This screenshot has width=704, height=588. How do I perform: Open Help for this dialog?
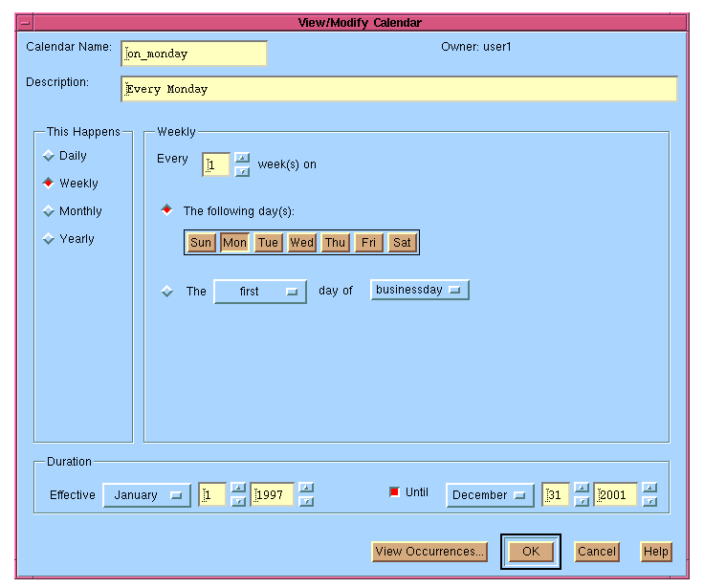656,552
